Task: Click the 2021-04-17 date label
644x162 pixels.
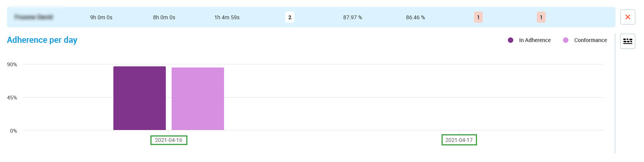Action: 459,140
